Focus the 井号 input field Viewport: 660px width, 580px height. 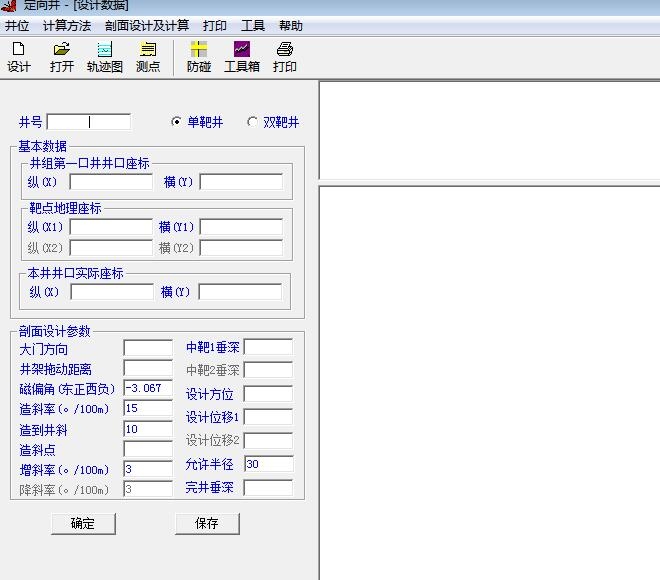point(88,122)
